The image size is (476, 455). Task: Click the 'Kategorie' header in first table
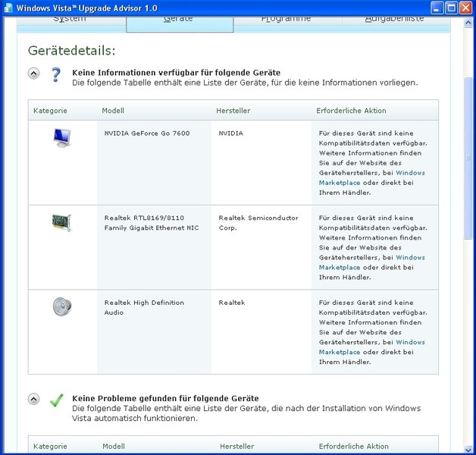(x=50, y=111)
